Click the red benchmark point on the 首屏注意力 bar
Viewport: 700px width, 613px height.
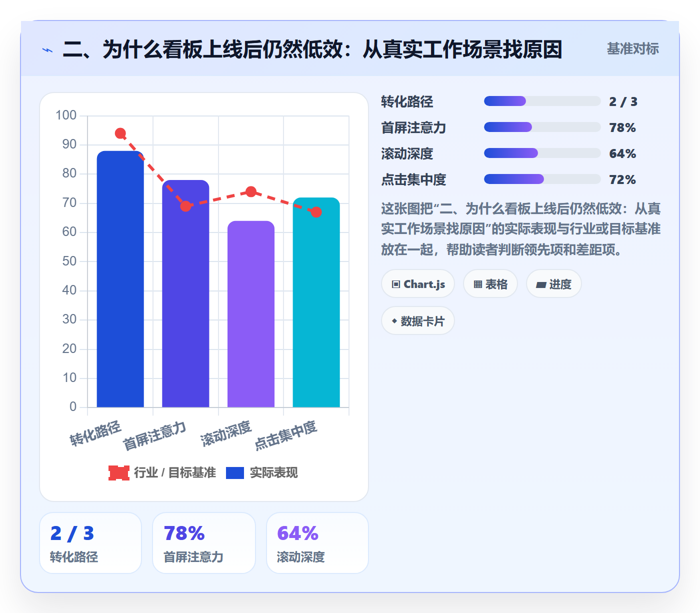(x=185, y=206)
